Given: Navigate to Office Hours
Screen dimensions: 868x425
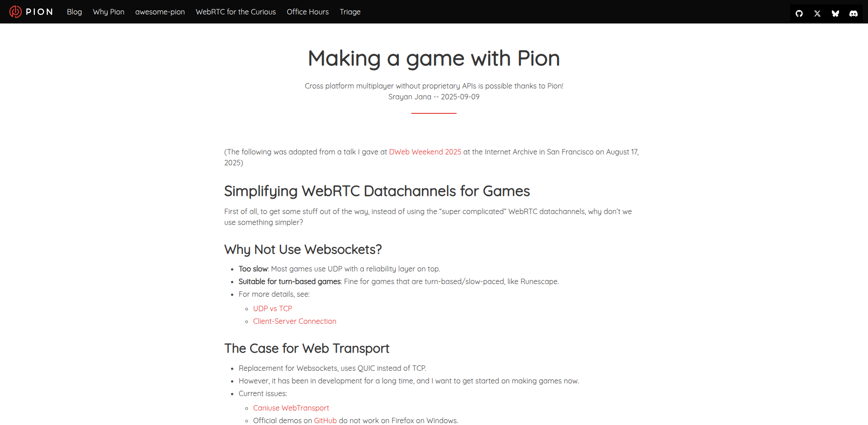Looking at the screenshot, I should pos(307,12).
